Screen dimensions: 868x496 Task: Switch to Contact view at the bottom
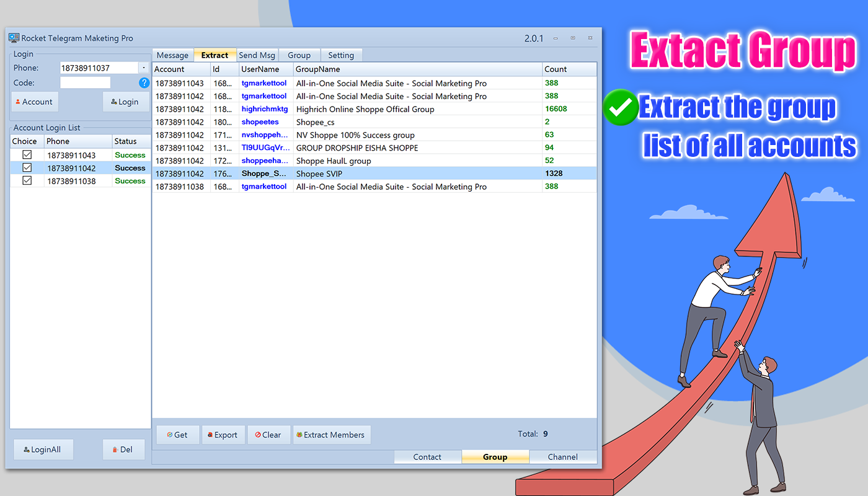[x=427, y=456]
